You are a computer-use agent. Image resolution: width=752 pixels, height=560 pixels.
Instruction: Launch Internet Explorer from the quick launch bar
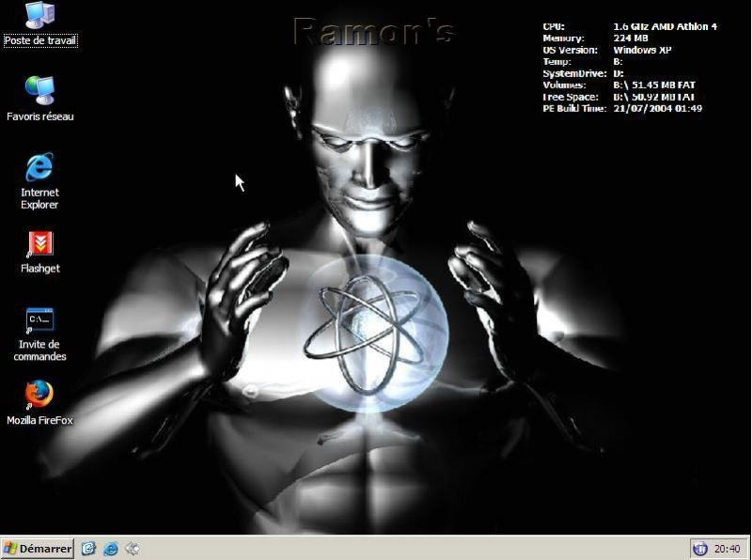111,549
